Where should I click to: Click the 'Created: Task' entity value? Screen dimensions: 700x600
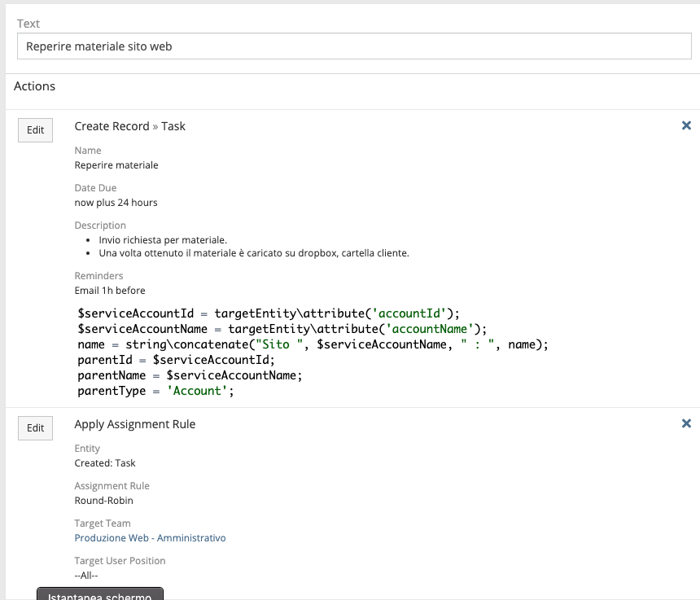pyautogui.click(x=104, y=463)
